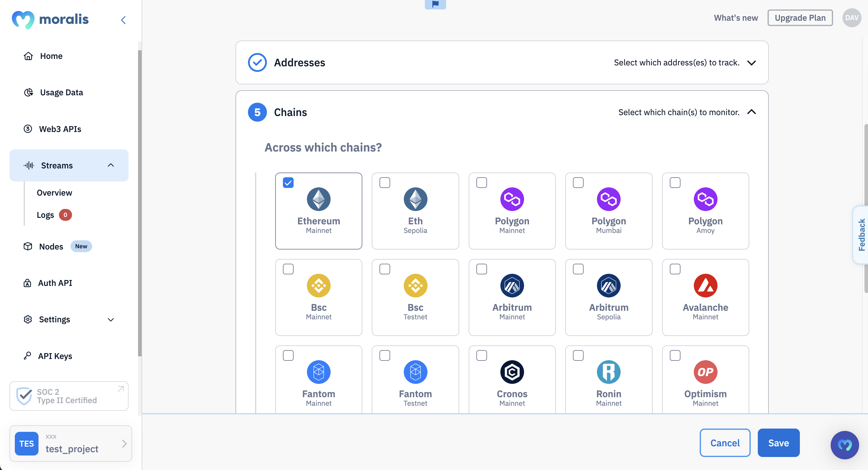Click the Fantom Mainnet logo
Screen dimensions: 868x470
coord(319,372)
